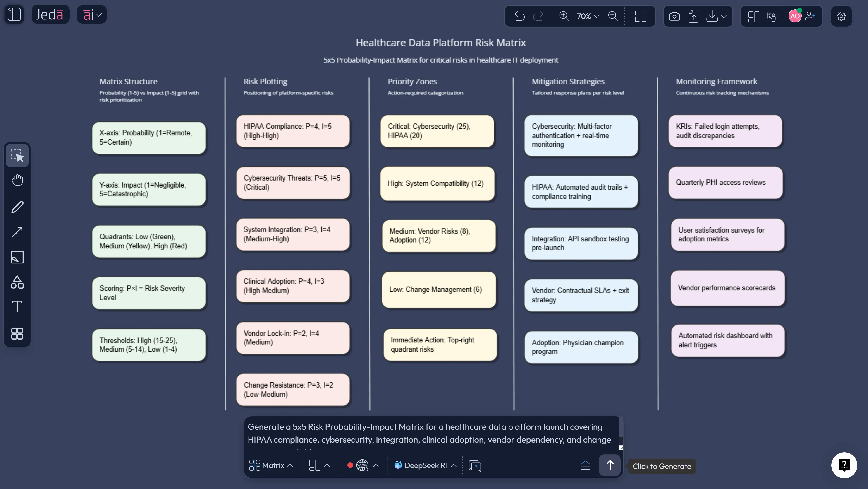Select the arrow connector tool
This screenshot has height=489, width=868.
tap(17, 232)
